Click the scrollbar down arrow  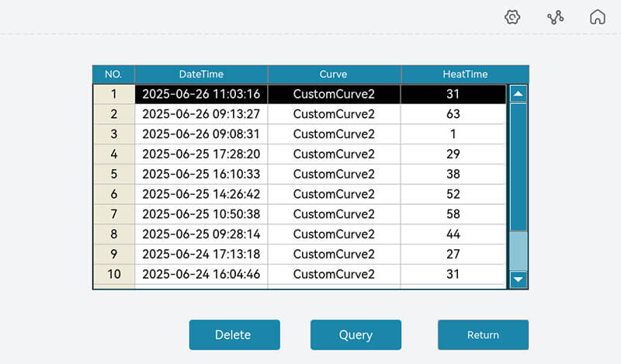(x=518, y=279)
